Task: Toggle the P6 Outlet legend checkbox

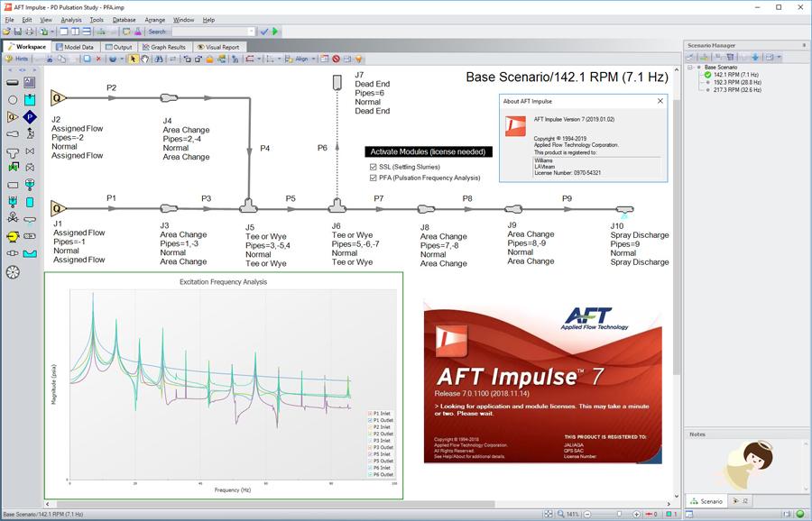Action: tap(370, 474)
